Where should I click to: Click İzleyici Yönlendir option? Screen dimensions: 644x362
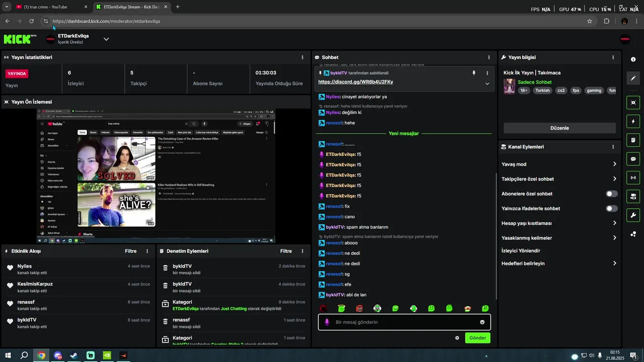521,250
